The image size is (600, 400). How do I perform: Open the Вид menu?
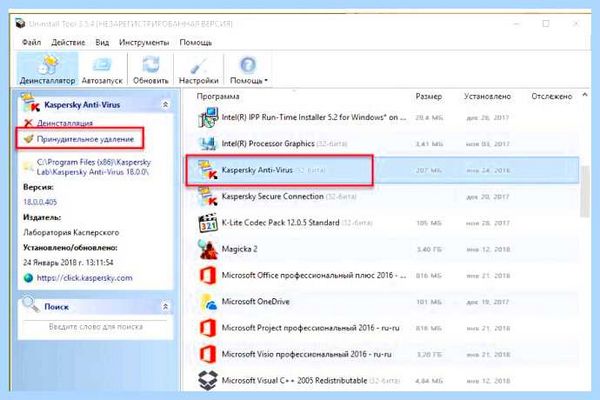click(102, 42)
